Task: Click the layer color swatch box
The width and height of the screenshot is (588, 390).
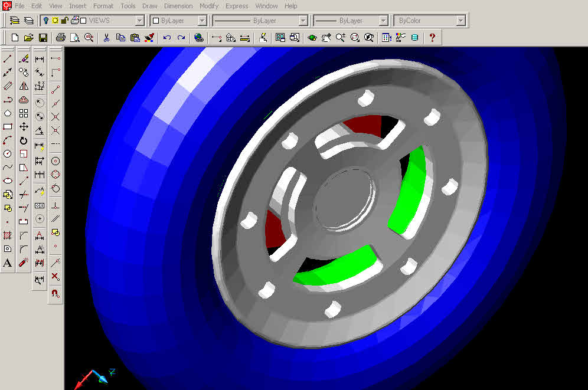Action: tap(83, 21)
